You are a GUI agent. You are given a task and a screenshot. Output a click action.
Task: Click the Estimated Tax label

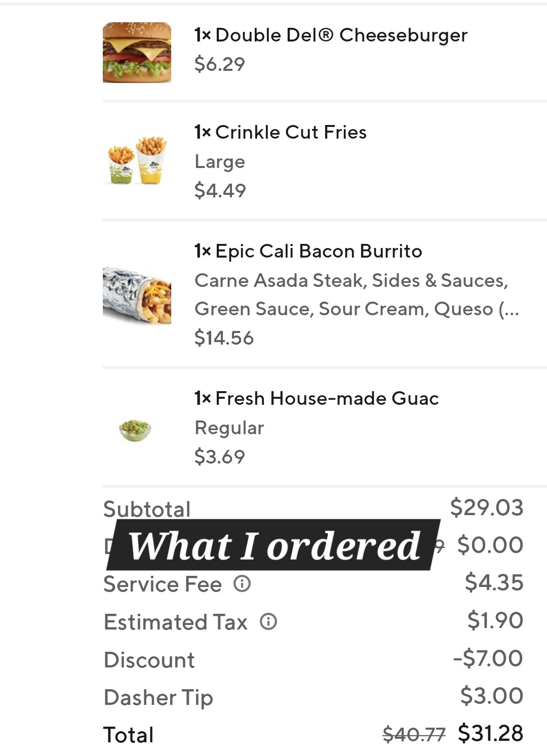click(175, 622)
